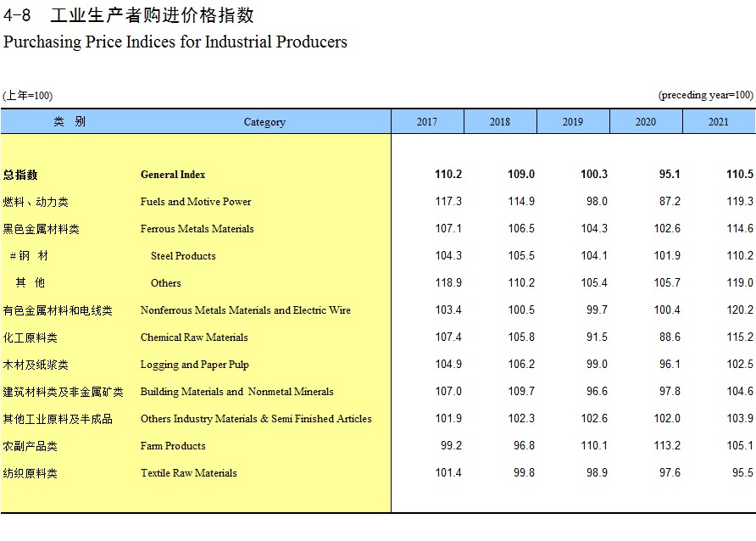Screen dimensions: 756x541
Task: Click the 农副产品类 label
Action: coord(30,446)
